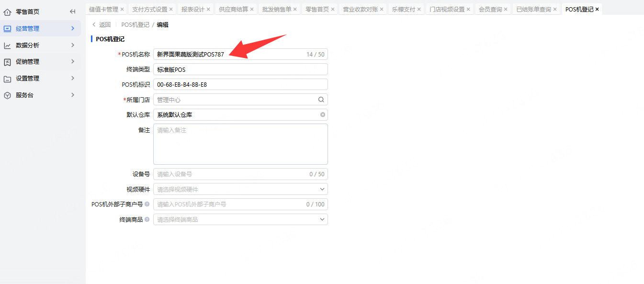Click the 默认仓库 field
This screenshot has height=284, width=644.
(x=240, y=114)
